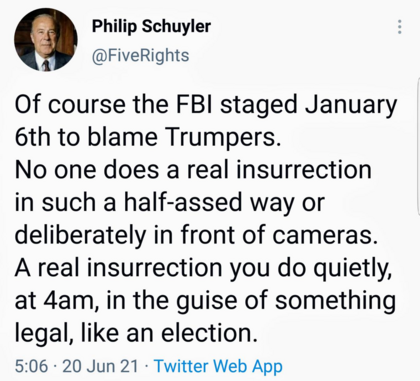Click the word "January" in the tweet text
This screenshot has width=420, height=381.
point(351,107)
